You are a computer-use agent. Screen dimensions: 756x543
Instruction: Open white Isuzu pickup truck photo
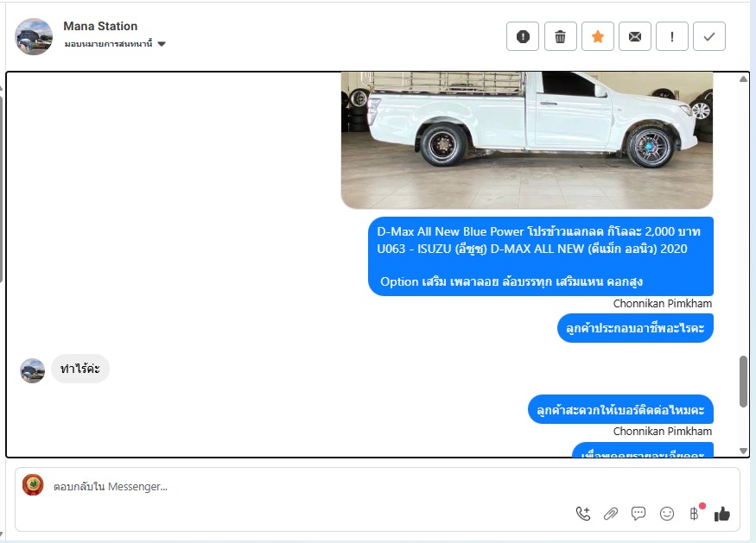point(526,140)
